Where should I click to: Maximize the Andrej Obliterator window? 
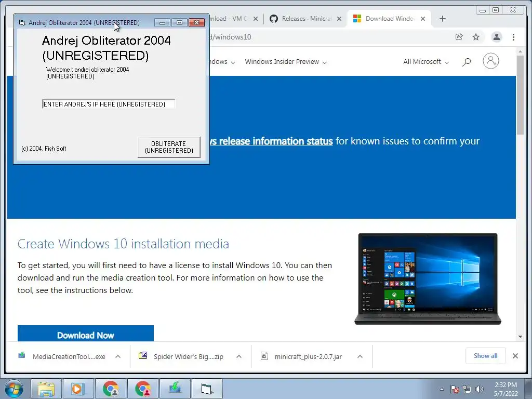pos(179,23)
